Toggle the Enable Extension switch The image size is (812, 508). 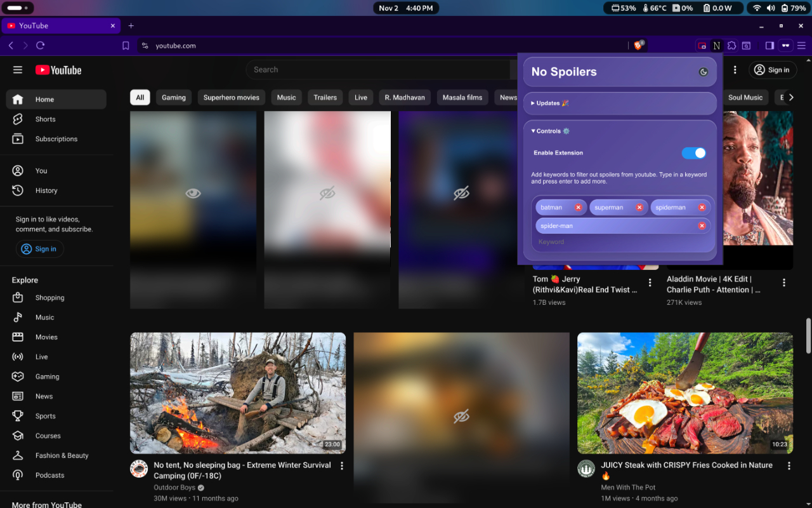click(x=693, y=153)
